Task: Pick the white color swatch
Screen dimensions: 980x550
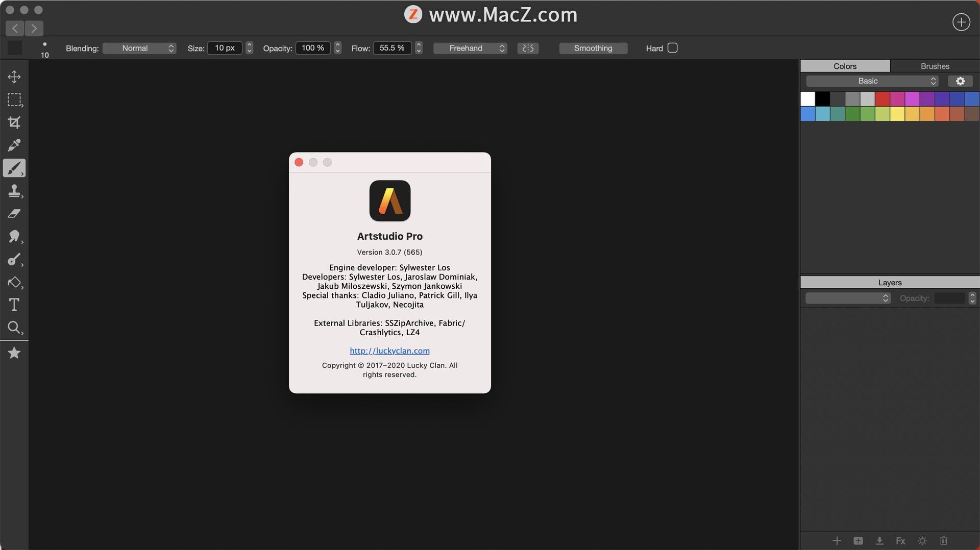Action: pyautogui.click(x=807, y=98)
